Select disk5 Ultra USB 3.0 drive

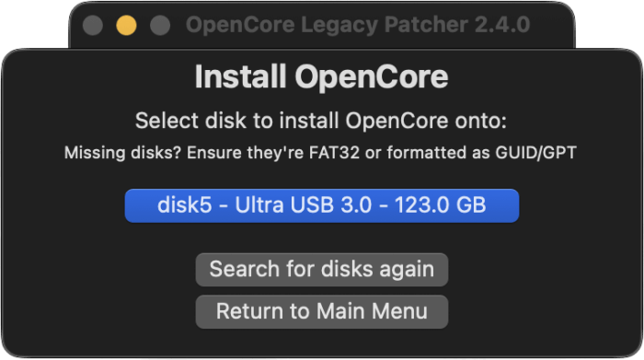(x=322, y=205)
